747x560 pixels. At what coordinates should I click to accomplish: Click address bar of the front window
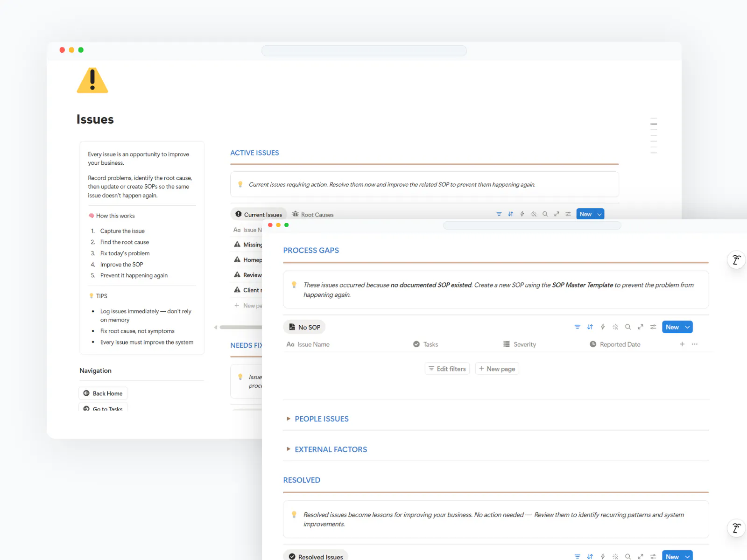(532, 225)
